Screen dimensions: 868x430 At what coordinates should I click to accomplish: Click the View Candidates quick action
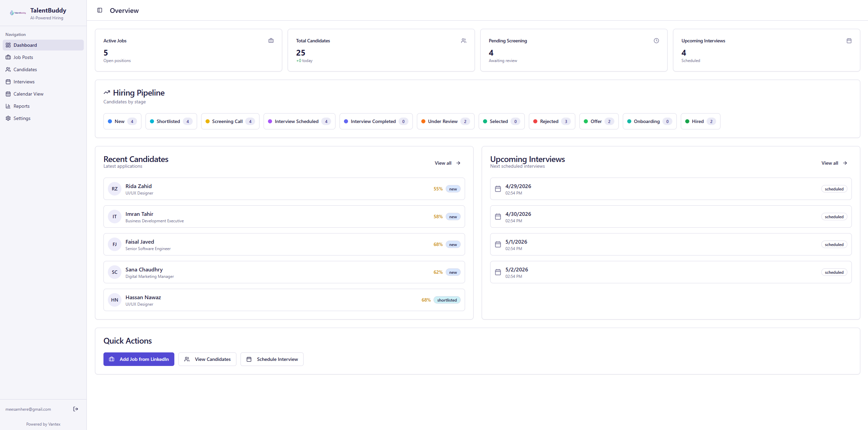point(207,359)
